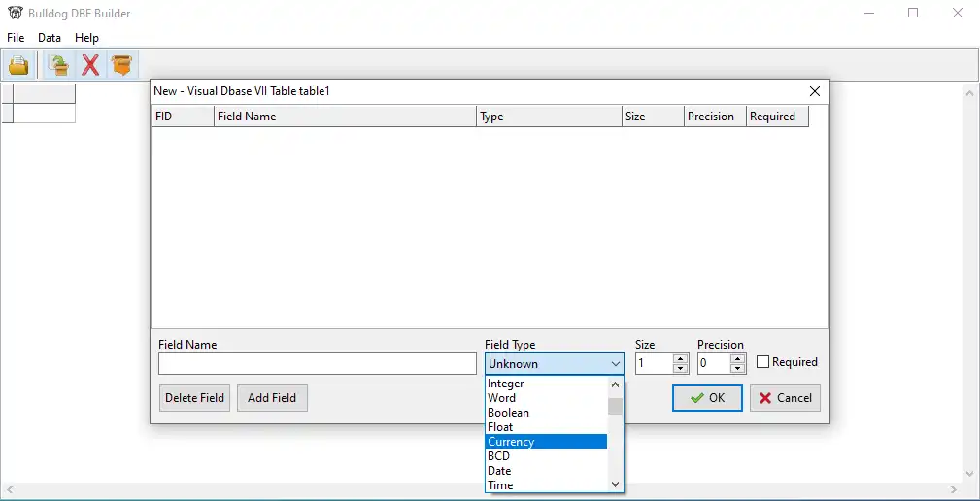980x501 pixels.
Task: Click the Delete Field button
Action: click(x=194, y=398)
